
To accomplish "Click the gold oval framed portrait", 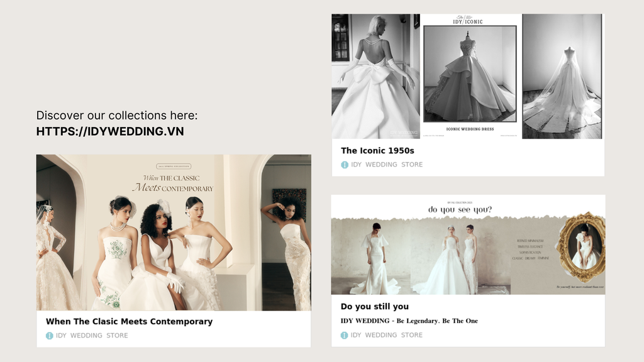I will coord(582,248).
